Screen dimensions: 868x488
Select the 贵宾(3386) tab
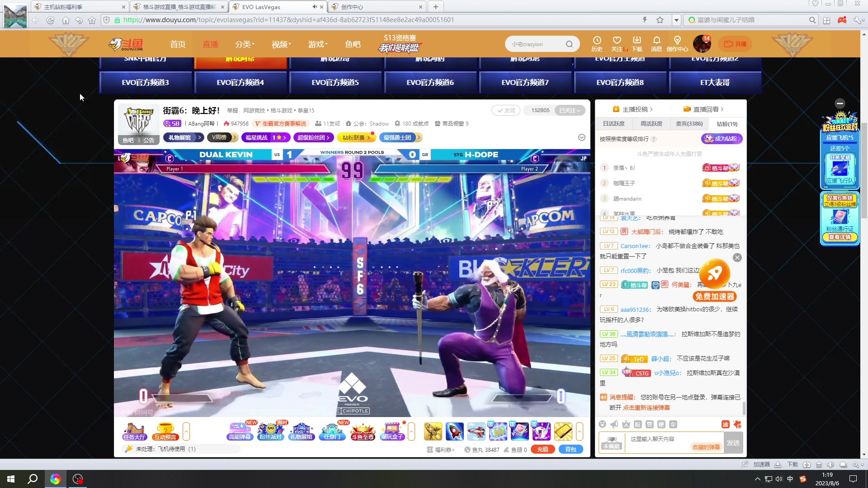(689, 124)
